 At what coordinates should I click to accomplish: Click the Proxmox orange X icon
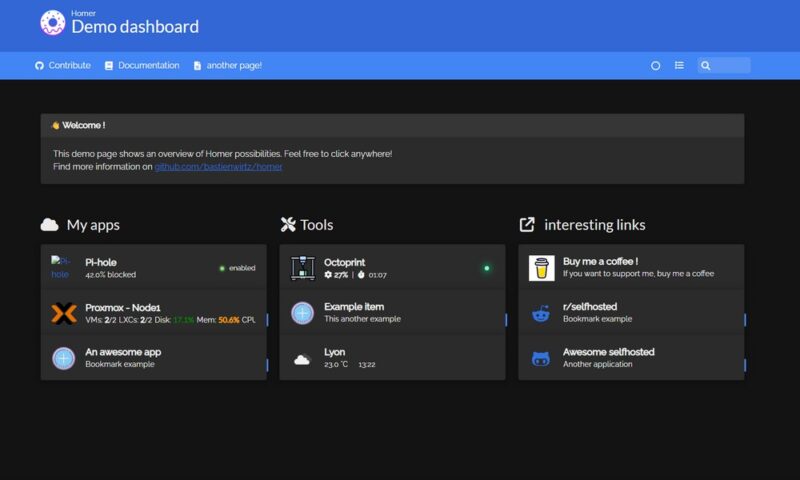[x=64, y=313]
